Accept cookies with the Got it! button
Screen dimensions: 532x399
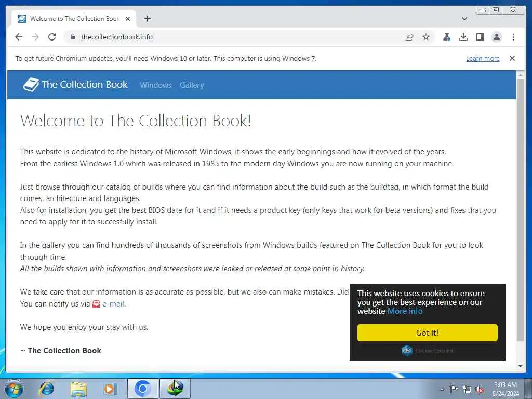coord(427,332)
